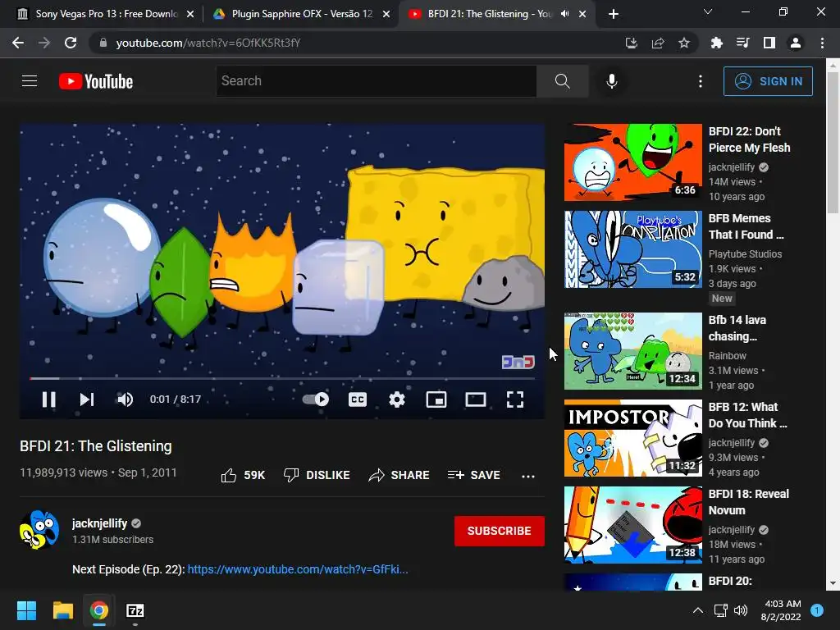840x630 pixels.
Task: Open the SHARE dialog
Action: coord(399,475)
